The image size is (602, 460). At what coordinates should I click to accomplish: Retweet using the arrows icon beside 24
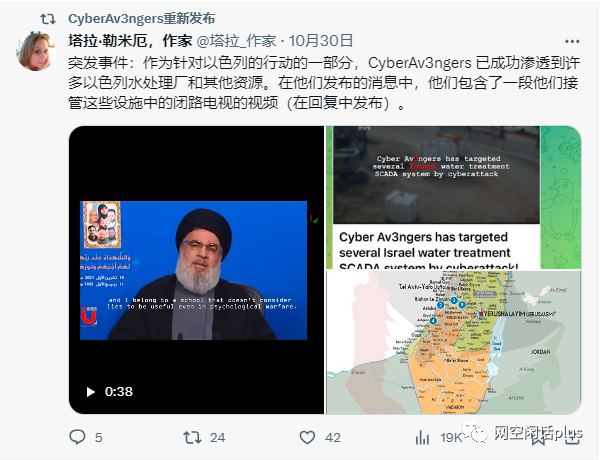click(192, 437)
